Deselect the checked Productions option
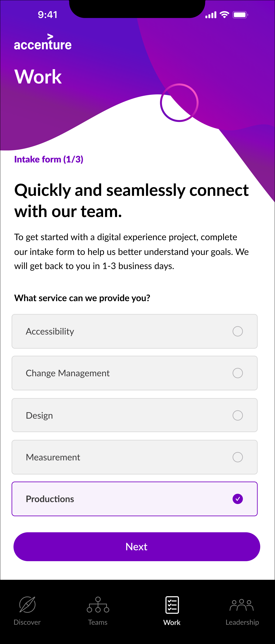Image resolution: width=275 pixels, height=644 pixels. (237, 499)
